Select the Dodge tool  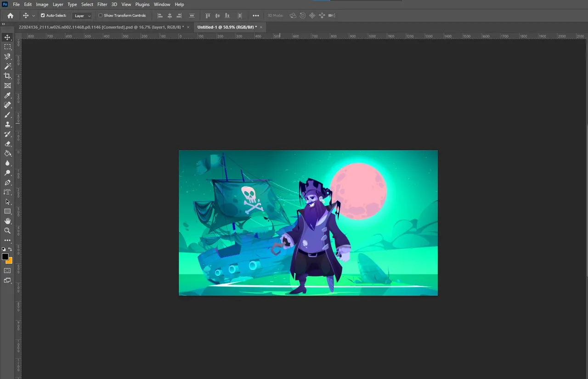point(7,173)
